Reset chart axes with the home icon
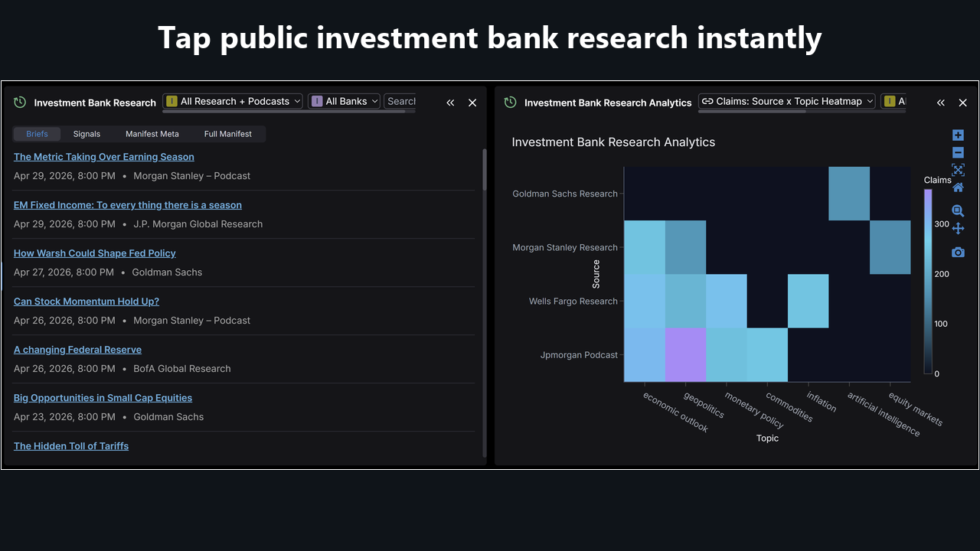980x551 pixels. (958, 187)
